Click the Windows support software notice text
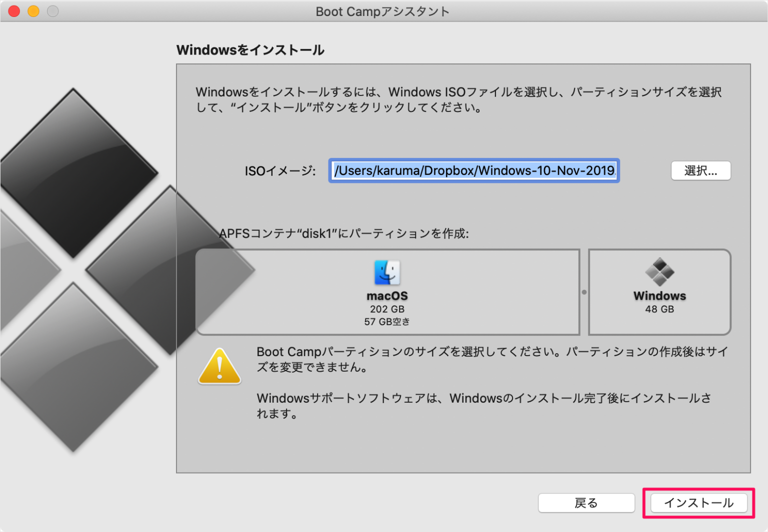 tap(484, 406)
